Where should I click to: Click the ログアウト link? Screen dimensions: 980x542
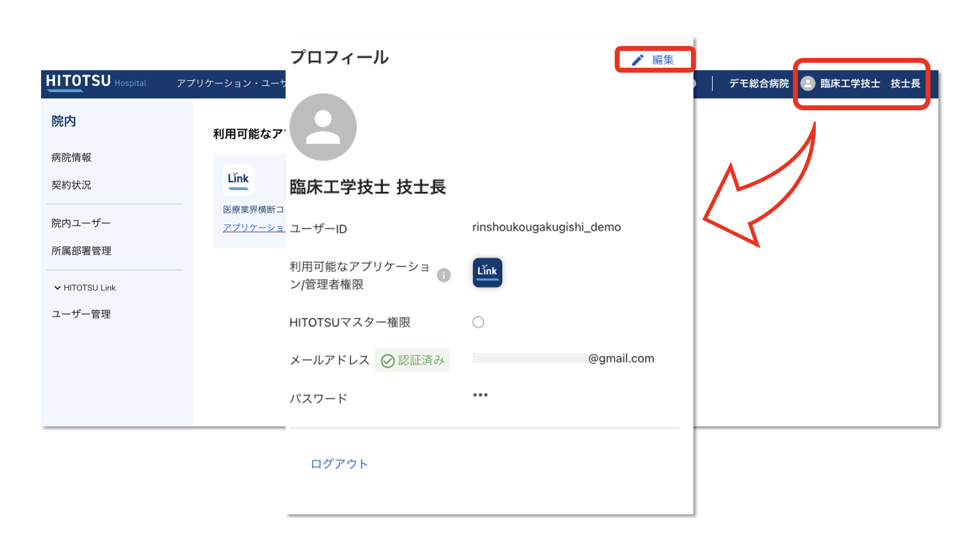pyautogui.click(x=339, y=464)
